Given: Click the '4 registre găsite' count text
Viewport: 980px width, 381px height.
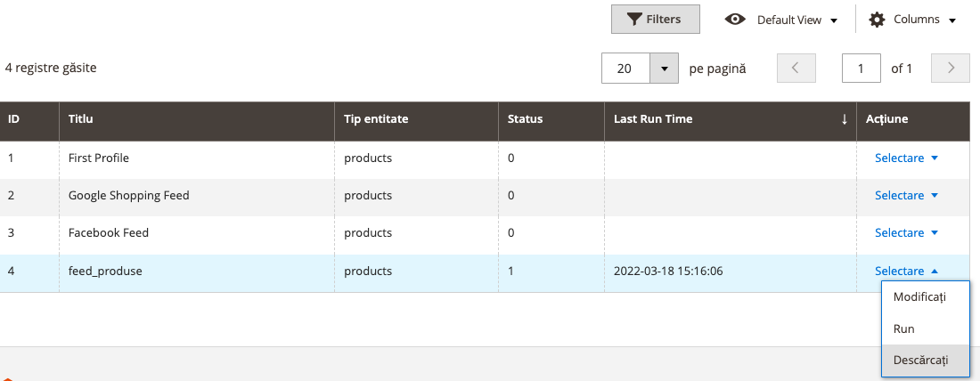Looking at the screenshot, I should click(51, 68).
